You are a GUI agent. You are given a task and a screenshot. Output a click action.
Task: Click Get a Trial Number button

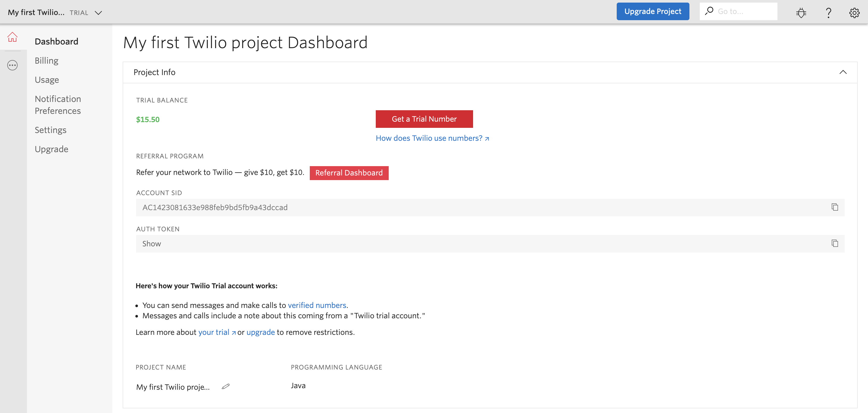(424, 119)
